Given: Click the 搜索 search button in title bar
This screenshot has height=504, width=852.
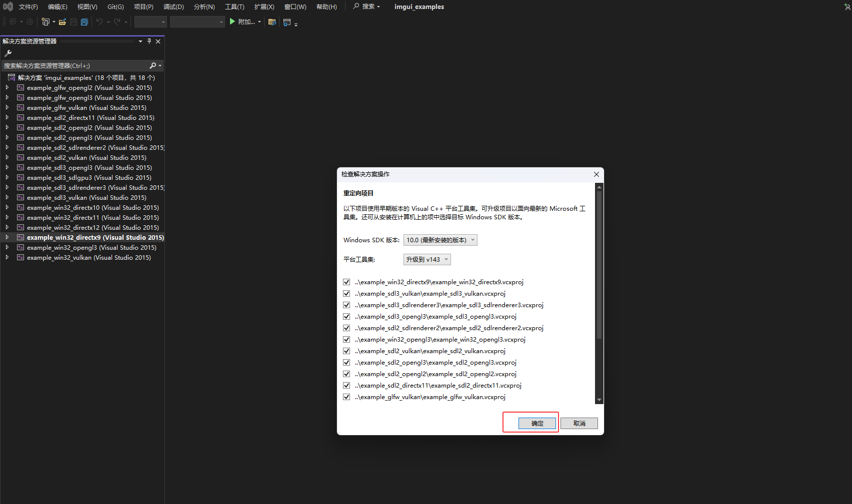Looking at the screenshot, I should 366,6.
